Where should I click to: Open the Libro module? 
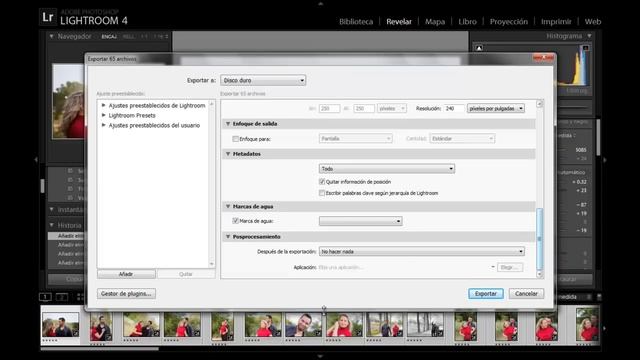[x=467, y=22]
